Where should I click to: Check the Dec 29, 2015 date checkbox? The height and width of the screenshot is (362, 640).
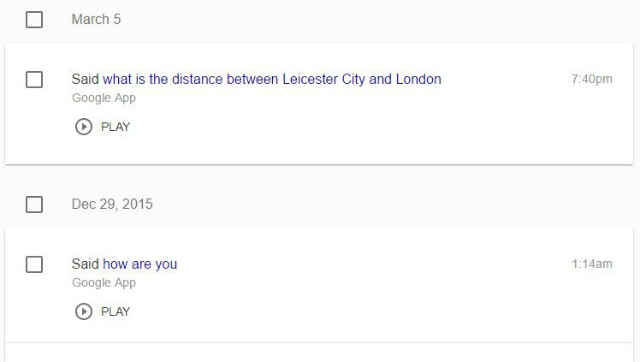click(x=34, y=204)
